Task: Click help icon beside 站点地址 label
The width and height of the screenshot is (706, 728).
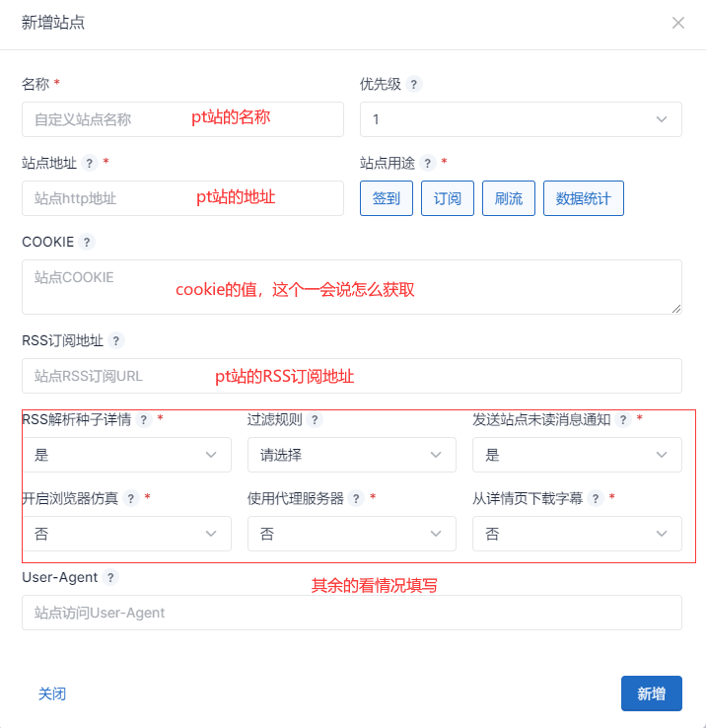Action: pos(90,163)
